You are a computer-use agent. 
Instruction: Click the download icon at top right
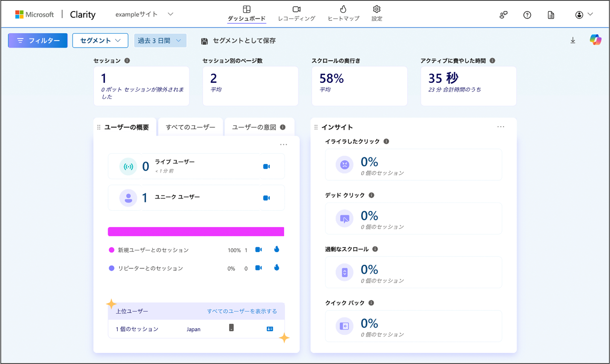point(573,40)
